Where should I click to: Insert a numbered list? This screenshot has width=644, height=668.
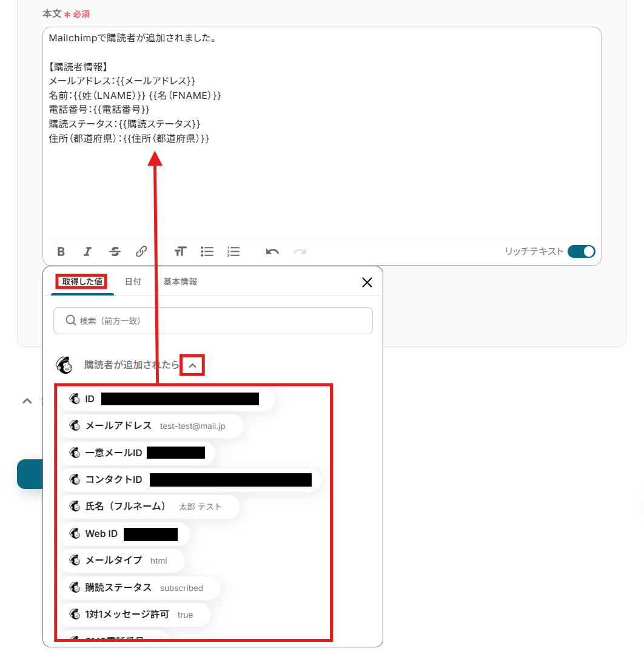[x=233, y=252]
